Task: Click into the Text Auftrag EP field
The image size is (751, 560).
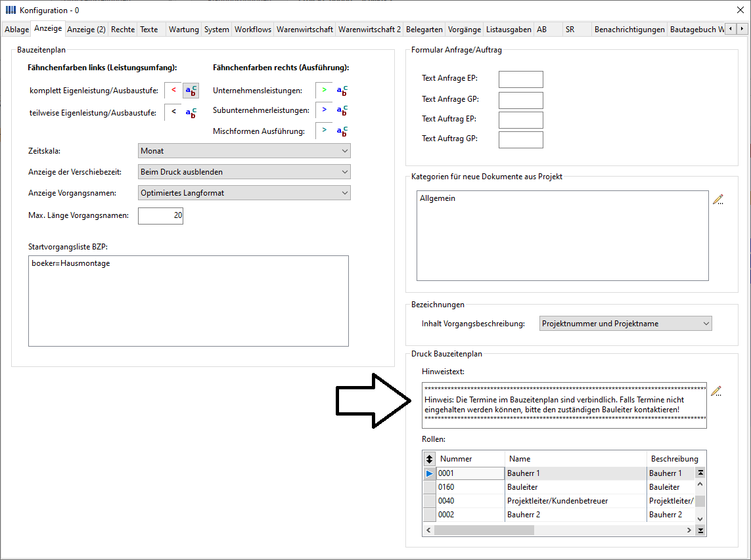Action: coord(520,120)
